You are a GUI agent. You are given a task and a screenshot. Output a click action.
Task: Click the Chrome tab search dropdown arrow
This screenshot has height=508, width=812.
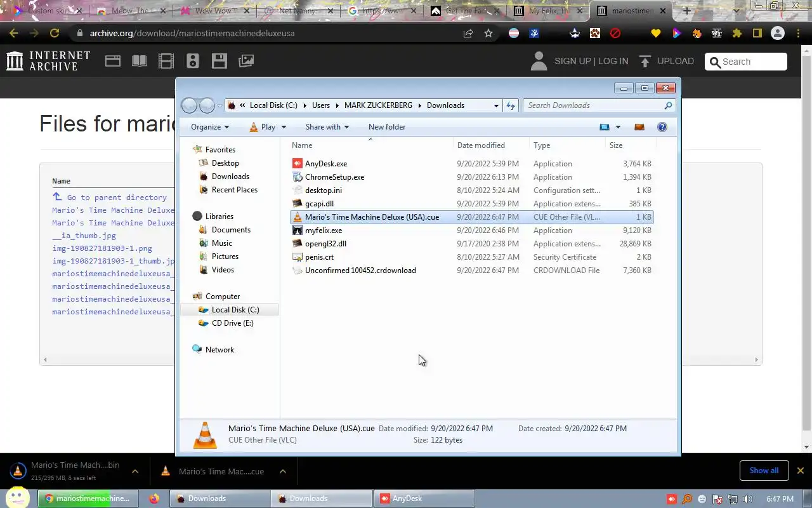tap(736, 11)
